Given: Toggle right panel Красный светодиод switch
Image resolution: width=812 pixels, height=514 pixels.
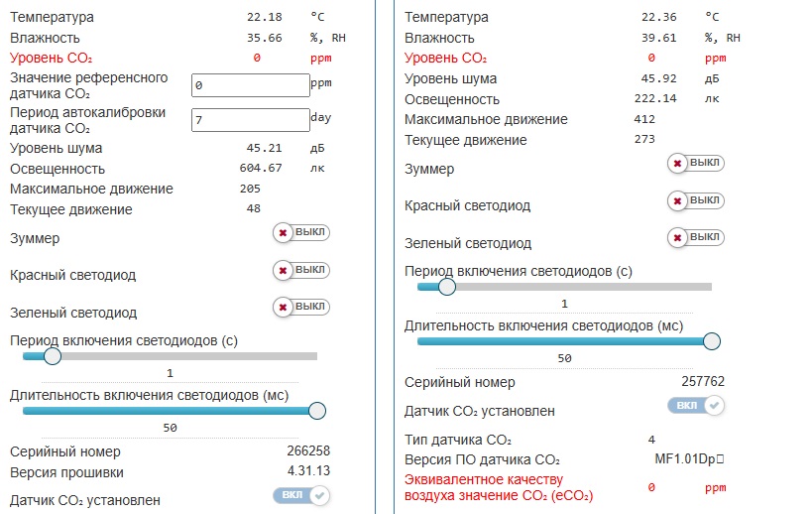Looking at the screenshot, I should click(x=696, y=200).
